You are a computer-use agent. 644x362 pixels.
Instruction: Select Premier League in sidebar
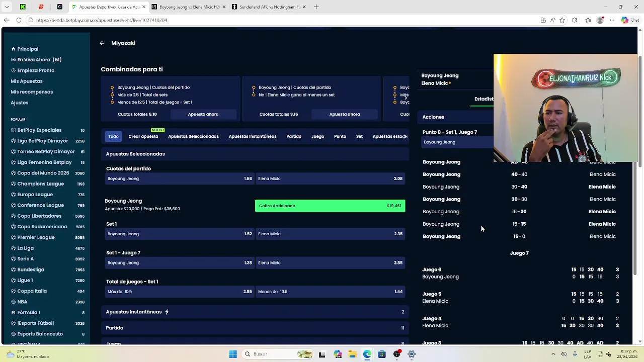48,237
